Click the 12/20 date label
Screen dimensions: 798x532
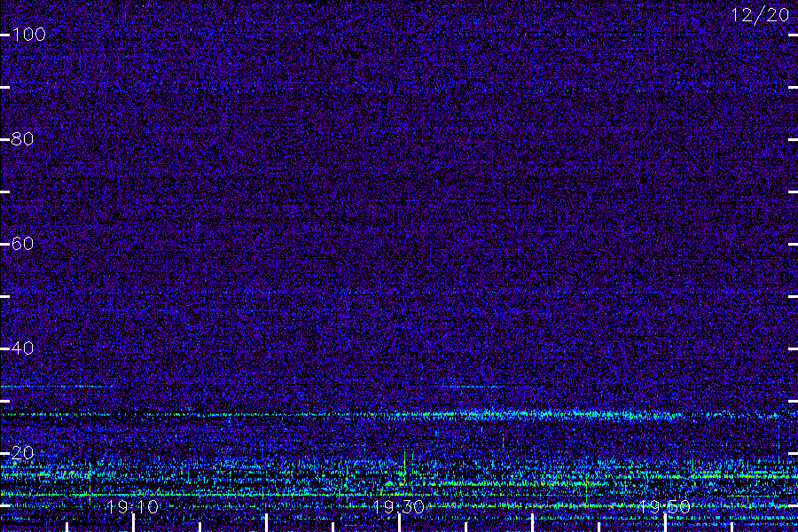[x=760, y=15]
